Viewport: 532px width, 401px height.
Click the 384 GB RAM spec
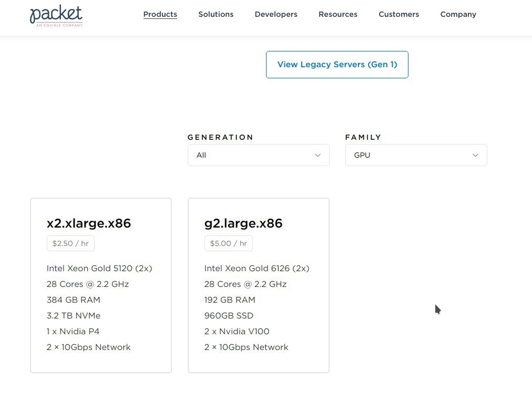(73, 300)
